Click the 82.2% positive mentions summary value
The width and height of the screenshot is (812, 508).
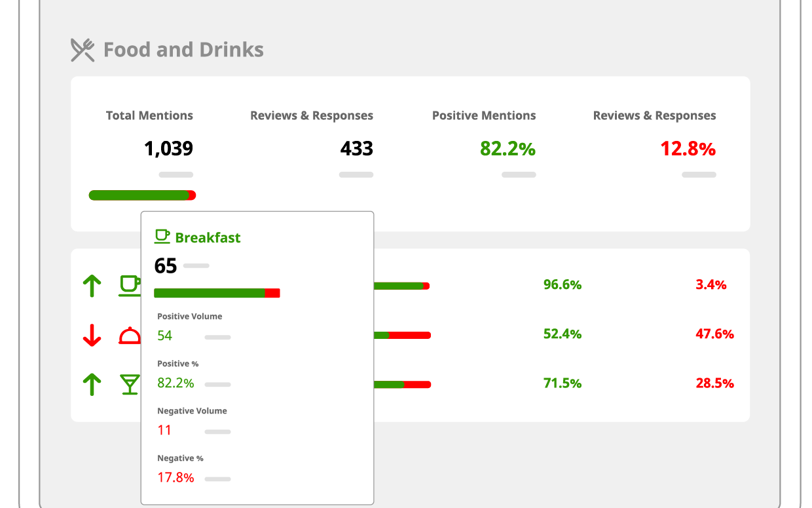coord(507,149)
